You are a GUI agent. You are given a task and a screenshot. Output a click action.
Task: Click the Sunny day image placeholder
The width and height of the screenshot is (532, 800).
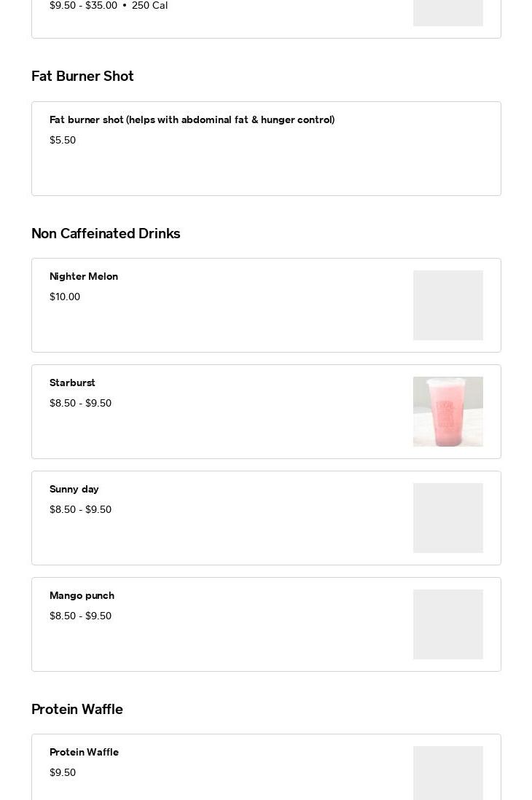click(447, 518)
